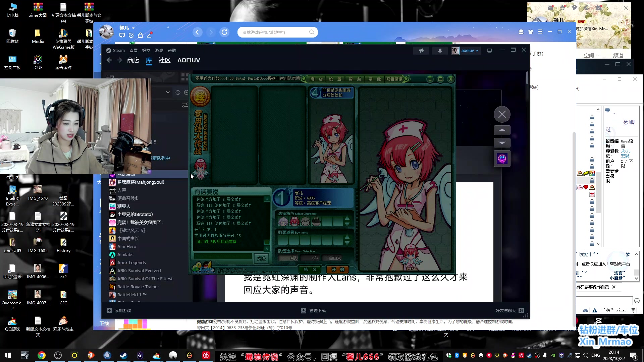Select Aim Hero in Steam library

[x=127, y=247]
